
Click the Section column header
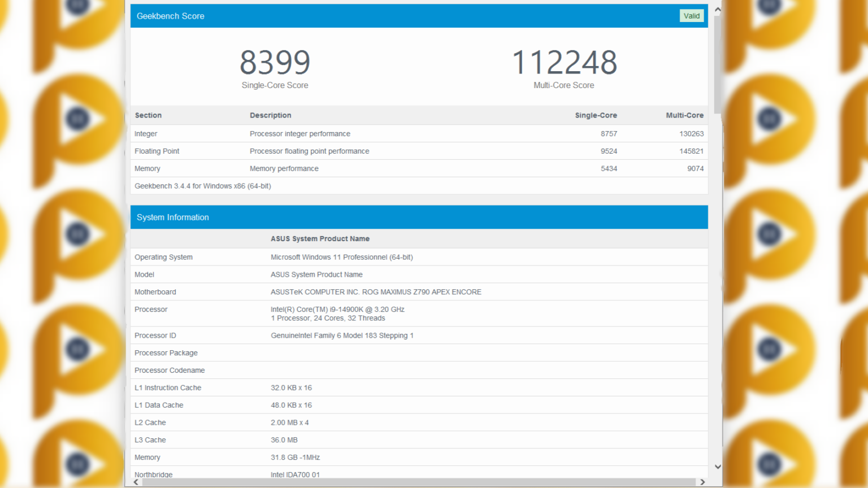coord(148,115)
